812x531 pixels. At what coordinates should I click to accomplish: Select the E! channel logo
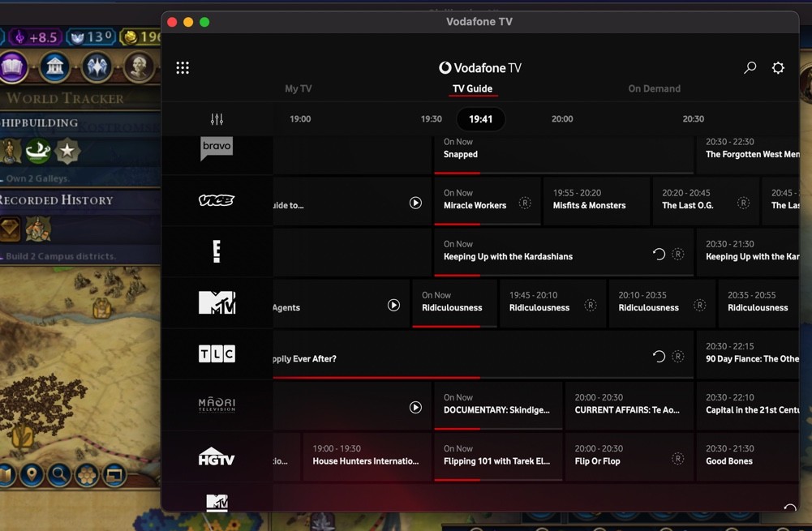click(x=217, y=251)
